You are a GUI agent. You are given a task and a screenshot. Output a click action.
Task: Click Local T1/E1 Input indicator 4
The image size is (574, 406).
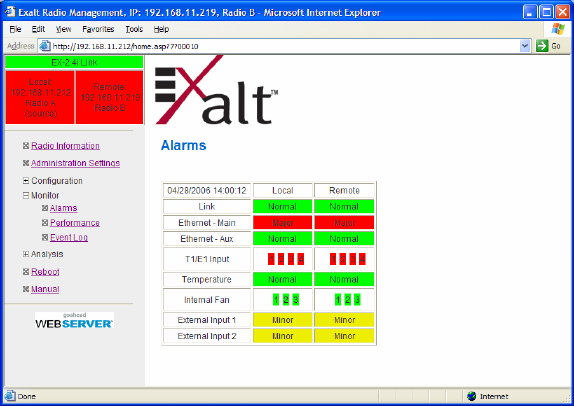click(x=301, y=259)
